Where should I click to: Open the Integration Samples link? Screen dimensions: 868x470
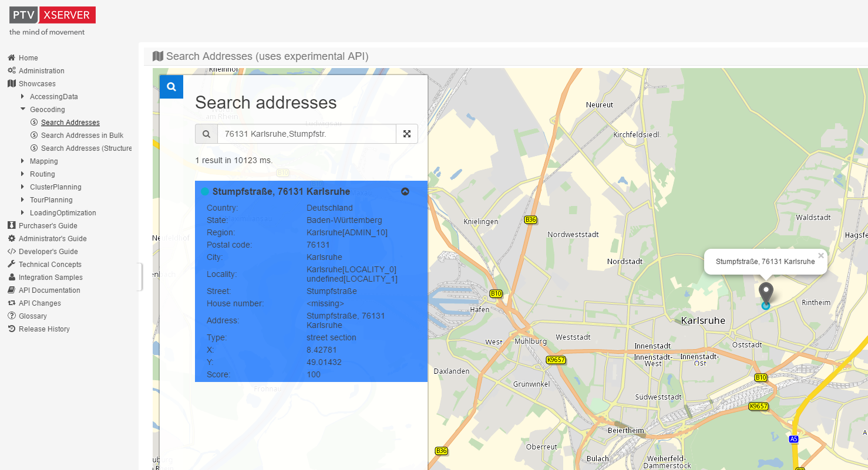(51, 278)
